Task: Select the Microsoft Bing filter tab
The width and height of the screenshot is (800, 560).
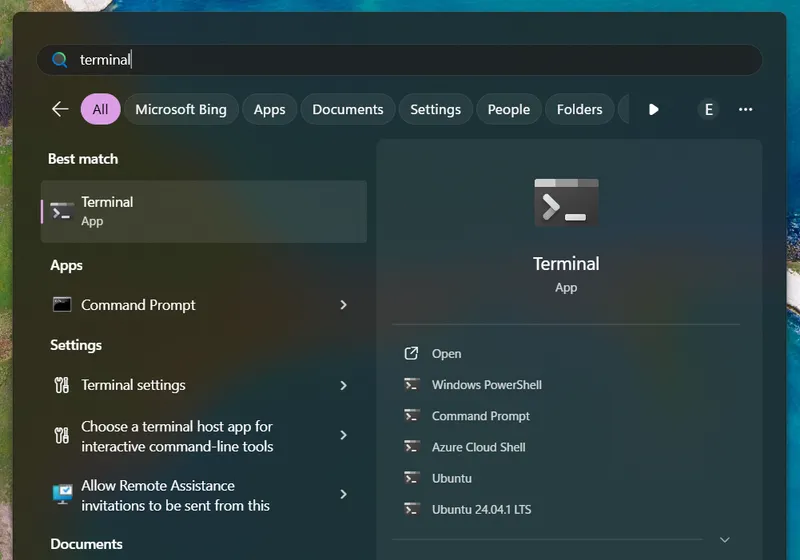Action: [181, 109]
